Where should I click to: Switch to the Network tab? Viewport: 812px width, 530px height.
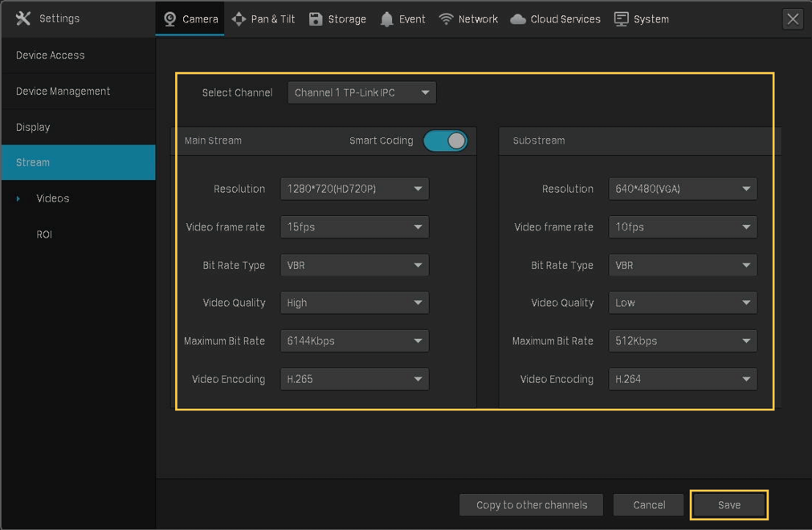coord(468,19)
